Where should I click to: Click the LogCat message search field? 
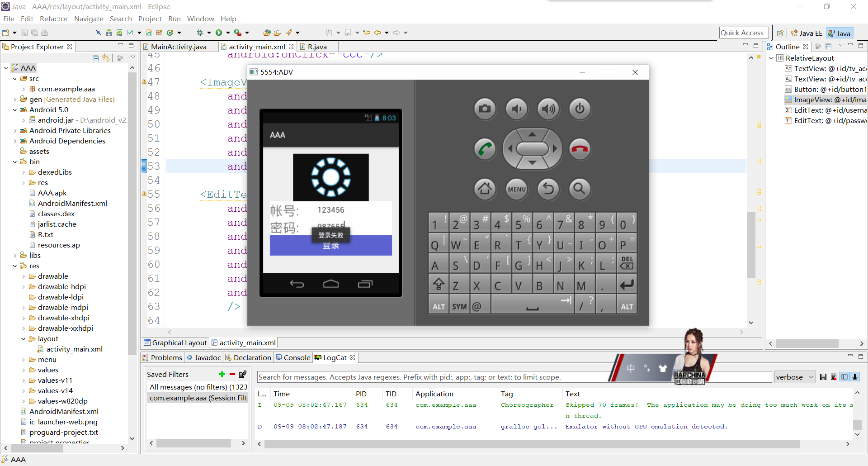(x=514, y=377)
